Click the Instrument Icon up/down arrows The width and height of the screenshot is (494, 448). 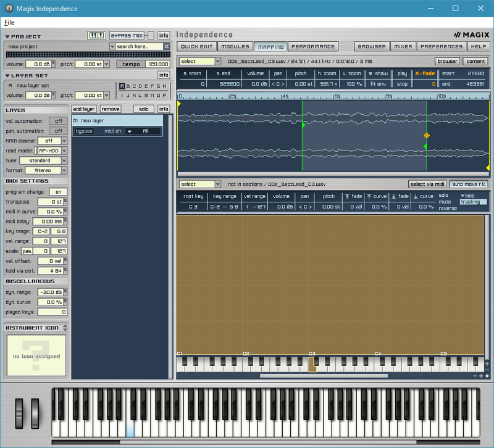[x=65, y=328]
